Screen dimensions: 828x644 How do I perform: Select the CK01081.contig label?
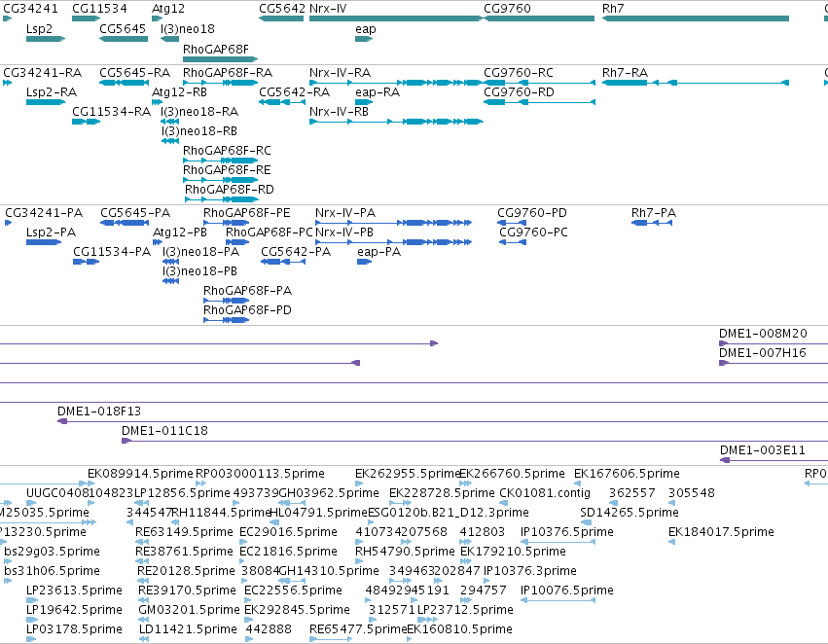545,493
